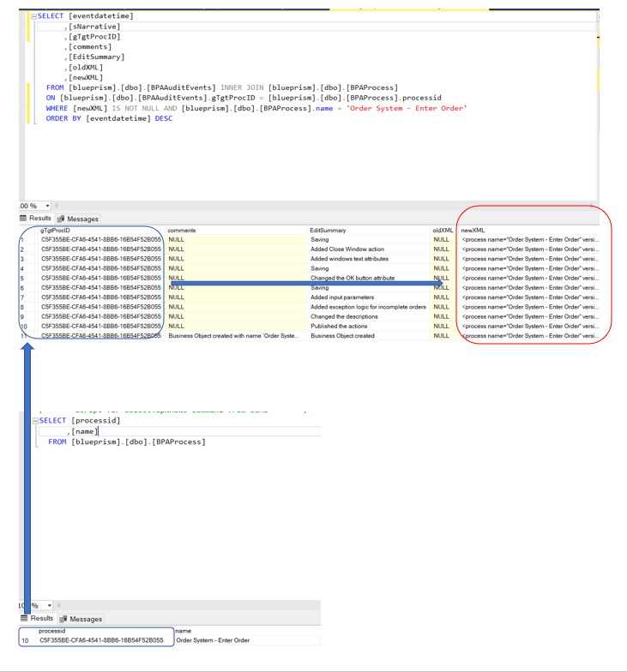The image size is (627, 672).
Task: Select row header 1 in the upper results grid
Action: (x=28, y=240)
